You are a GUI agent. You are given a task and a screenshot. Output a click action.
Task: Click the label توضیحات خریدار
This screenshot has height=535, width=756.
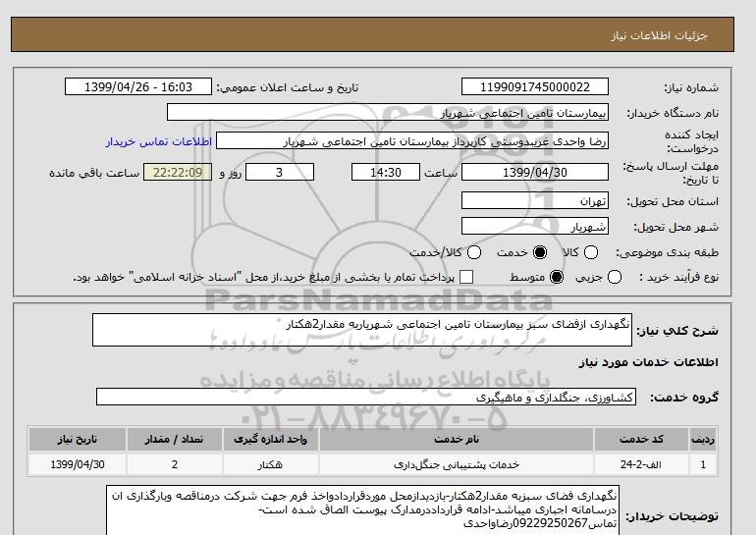click(x=673, y=516)
